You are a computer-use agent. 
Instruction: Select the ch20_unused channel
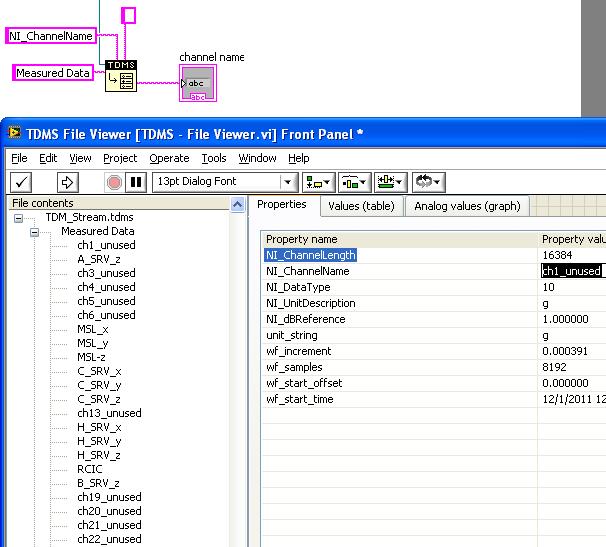point(109,511)
